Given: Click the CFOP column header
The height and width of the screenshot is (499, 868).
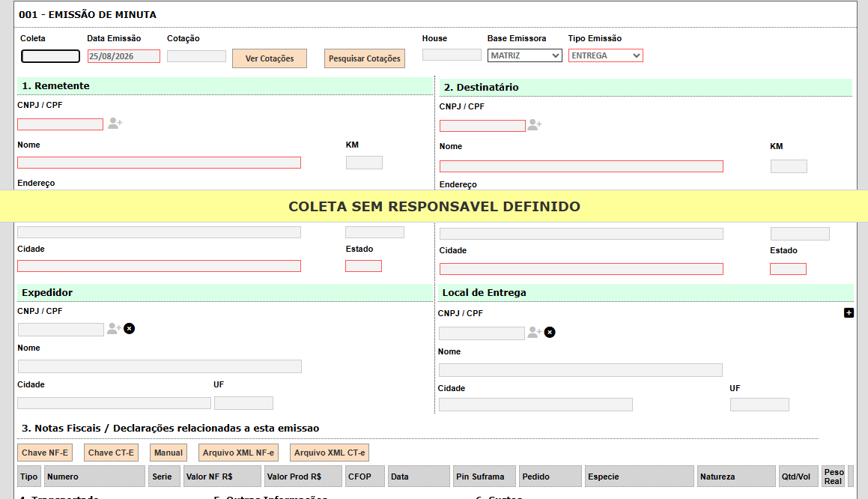Looking at the screenshot, I should (365, 477).
